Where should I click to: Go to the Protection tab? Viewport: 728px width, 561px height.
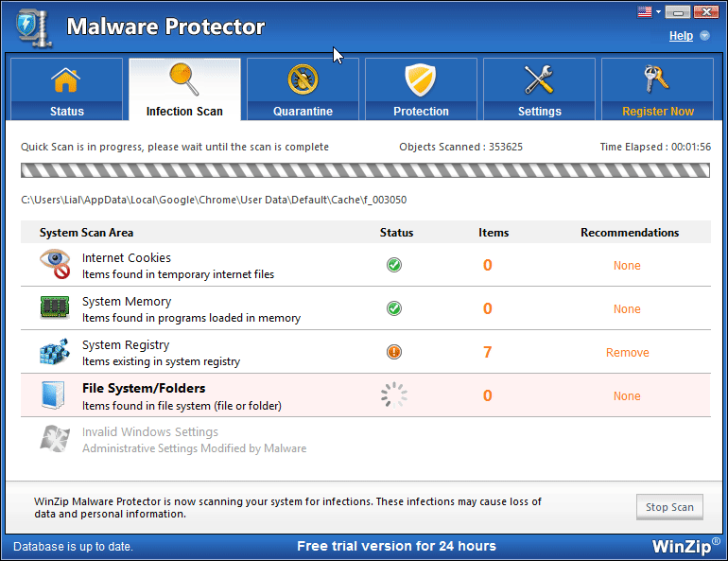[x=421, y=89]
